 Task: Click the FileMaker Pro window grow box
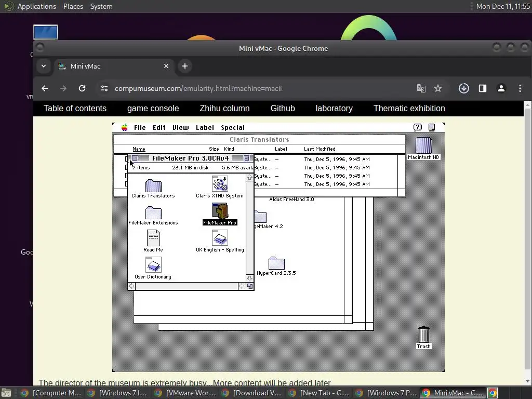point(250,286)
